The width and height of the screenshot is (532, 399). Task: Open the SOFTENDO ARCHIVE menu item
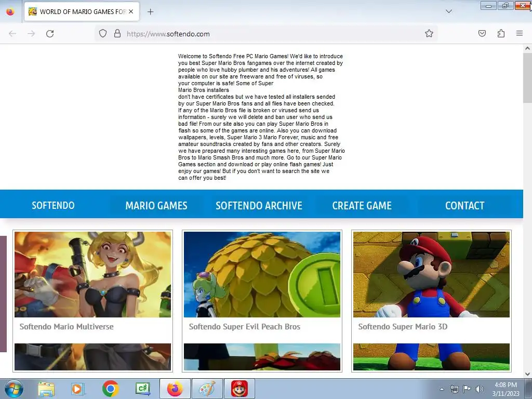[259, 205]
